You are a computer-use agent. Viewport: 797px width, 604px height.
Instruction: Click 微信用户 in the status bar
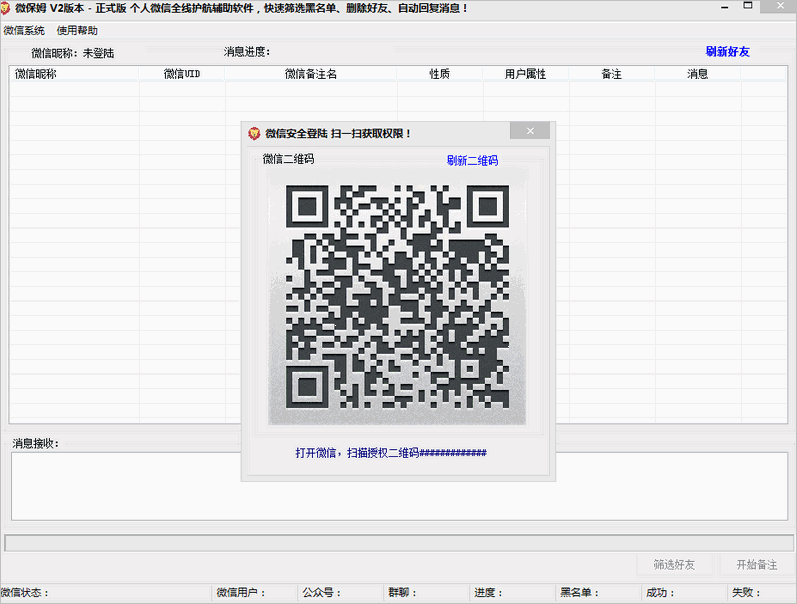(241, 593)
